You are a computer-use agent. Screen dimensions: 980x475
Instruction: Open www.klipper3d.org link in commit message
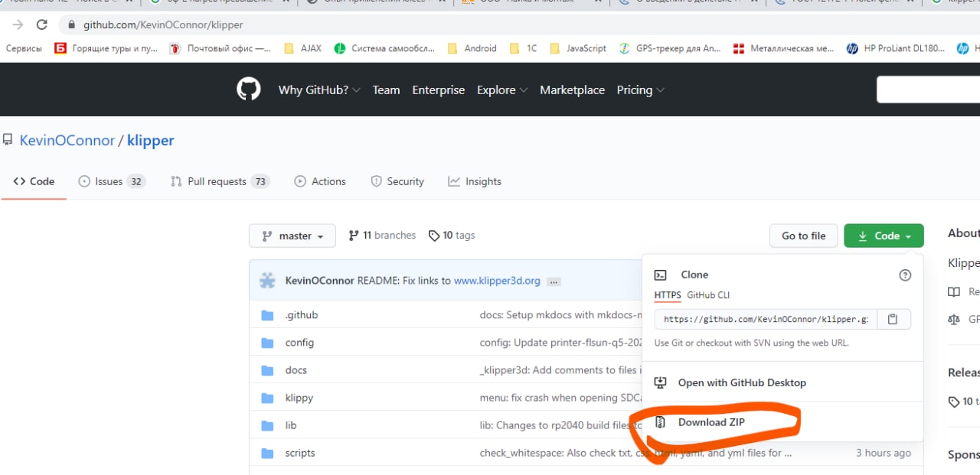(497, 281)
